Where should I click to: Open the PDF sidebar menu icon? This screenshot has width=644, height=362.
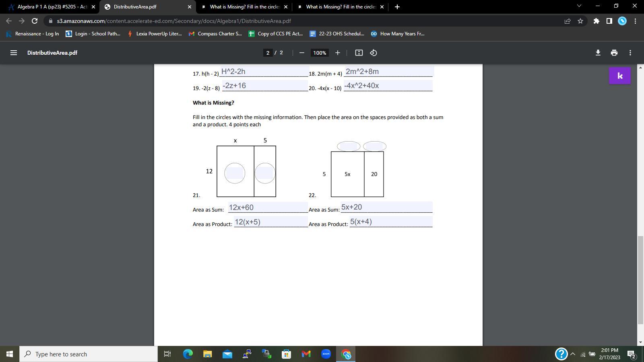[x=13, y=53]
